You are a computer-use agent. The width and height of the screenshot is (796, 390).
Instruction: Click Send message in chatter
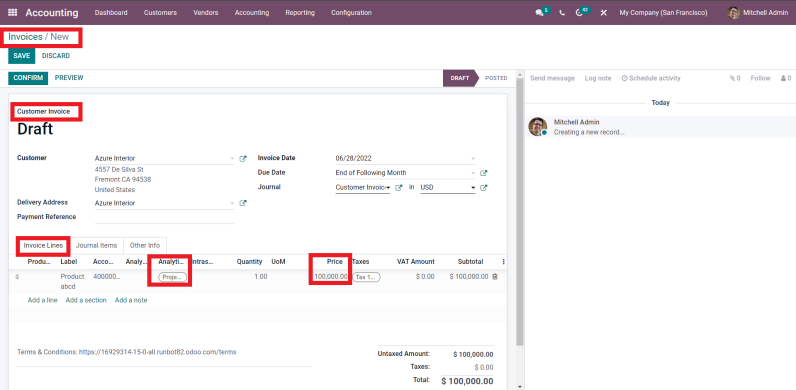click(552, 78)
